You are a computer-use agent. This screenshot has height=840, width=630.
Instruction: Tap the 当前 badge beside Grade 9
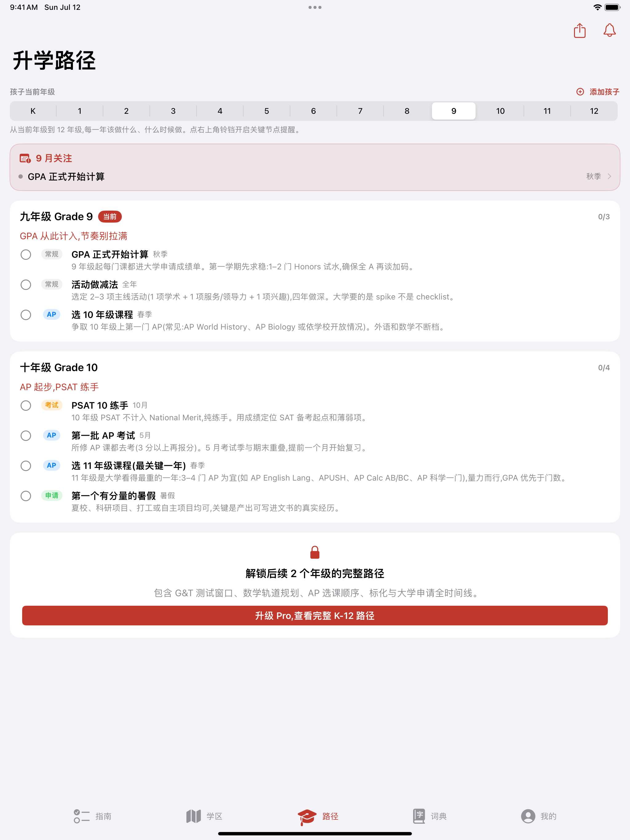point(110,216)
